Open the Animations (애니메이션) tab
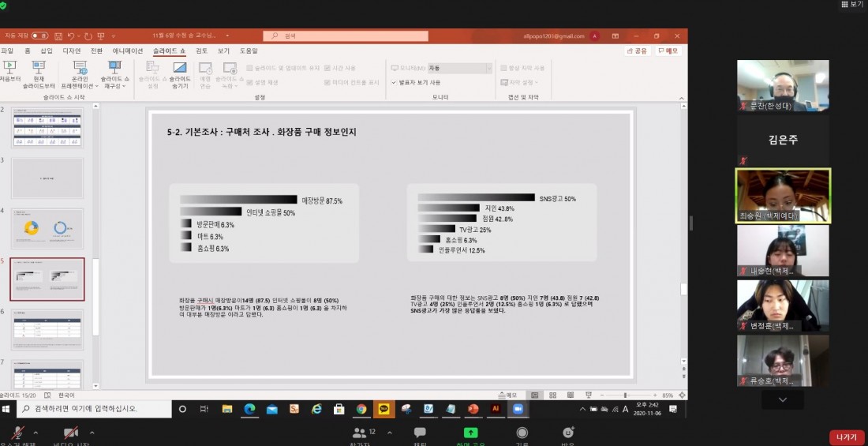Viewport: 868px width, 446px height. pos(128,51)
